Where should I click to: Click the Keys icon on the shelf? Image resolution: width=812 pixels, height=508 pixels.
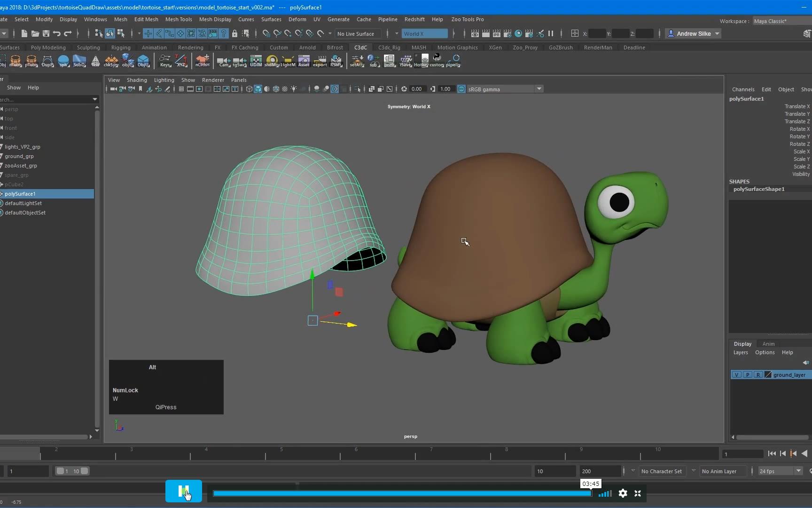pos(164,60)
